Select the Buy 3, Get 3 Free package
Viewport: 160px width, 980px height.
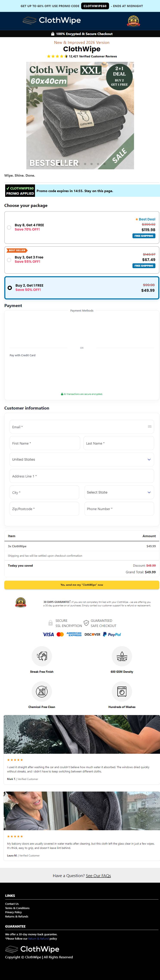click(82, 260)
